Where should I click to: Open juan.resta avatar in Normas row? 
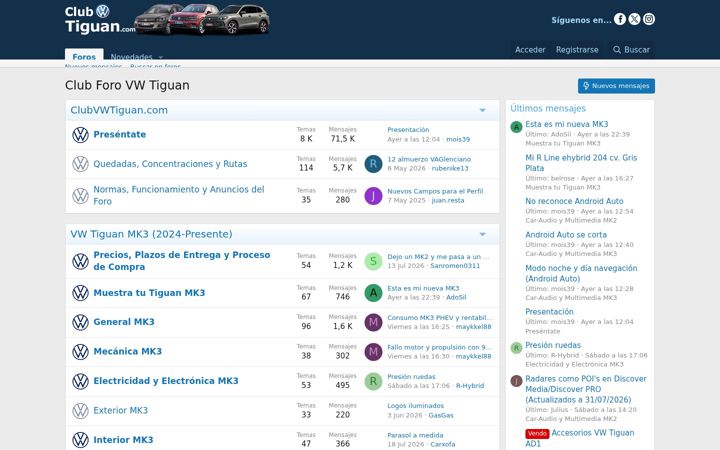pos(373,196)
